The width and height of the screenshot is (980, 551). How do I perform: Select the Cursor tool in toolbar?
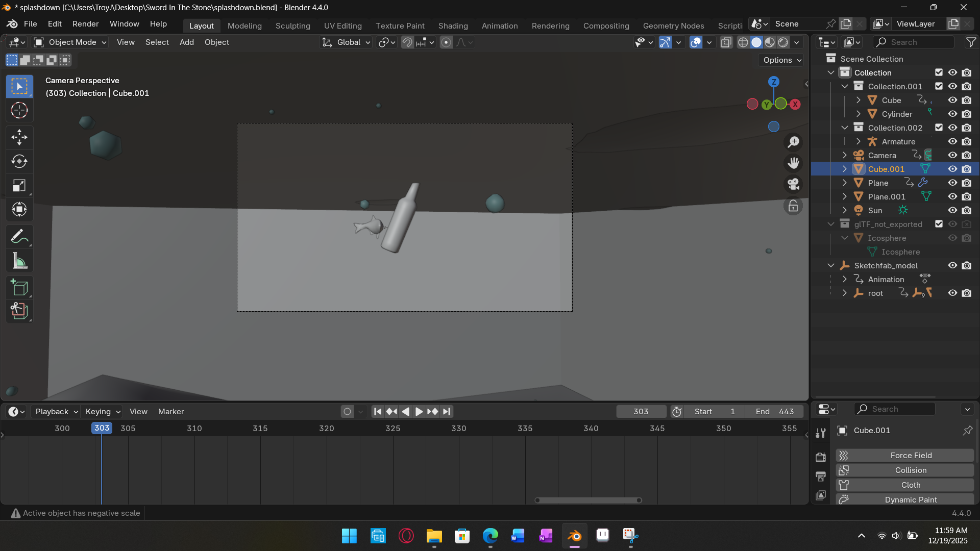(x=19, y=110)
